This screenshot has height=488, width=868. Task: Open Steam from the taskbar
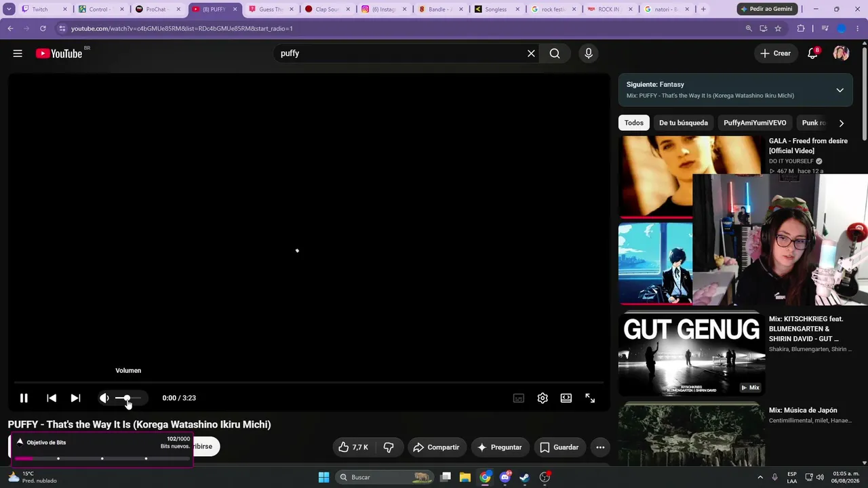pos(524,477)
